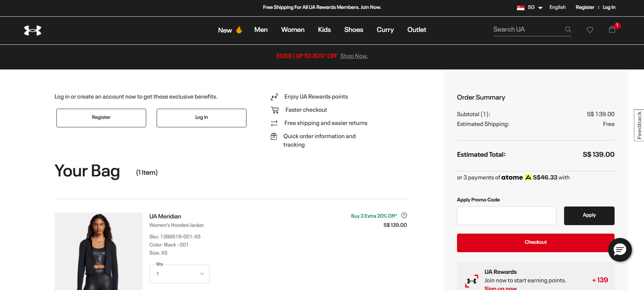The image size is (644, 290).
Task: Open the Shoes menu
Action: pos(354,30)
